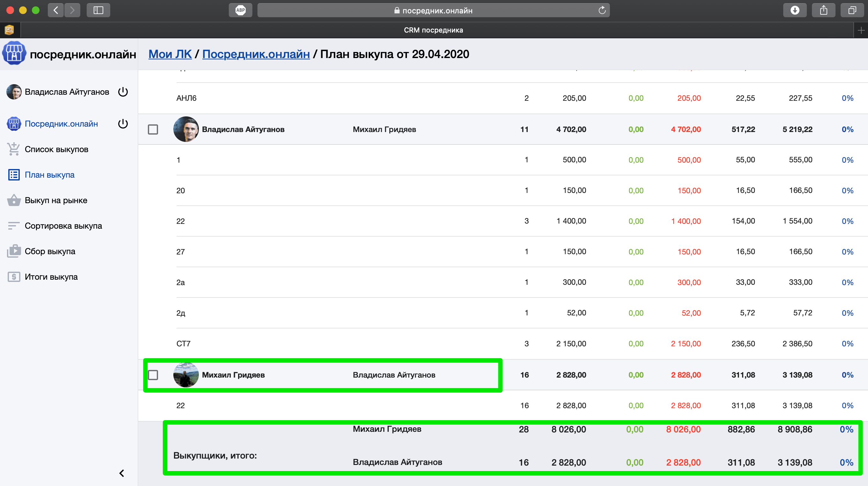Image resolution: width=868 pixels, height=486 pixels.
Task: Click power icon beside Посредник.онлайн sidebar item
Action: pos(123,124)
